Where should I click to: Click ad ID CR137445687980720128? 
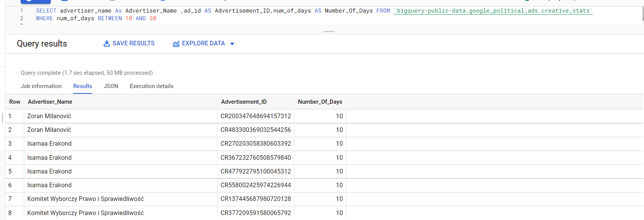coord(256,199)
